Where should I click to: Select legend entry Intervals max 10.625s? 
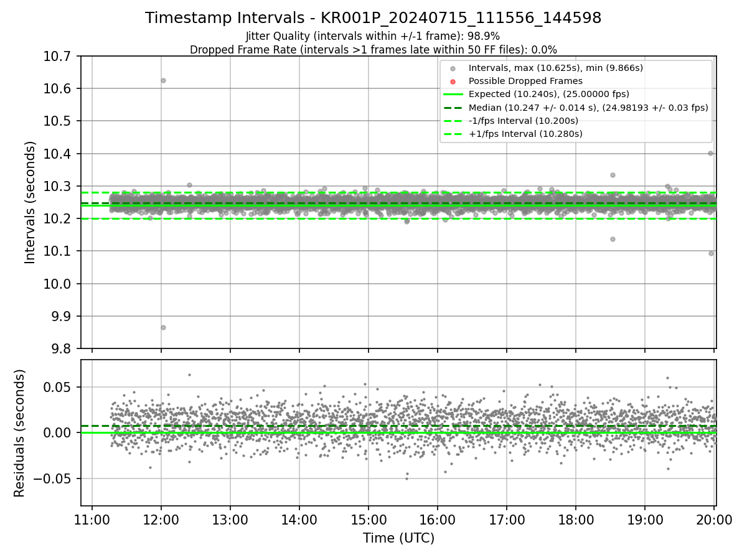[556, 68]
